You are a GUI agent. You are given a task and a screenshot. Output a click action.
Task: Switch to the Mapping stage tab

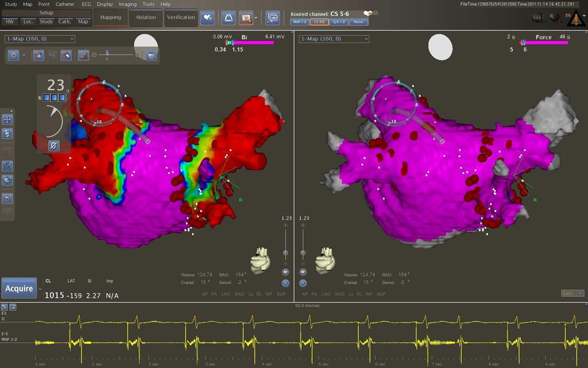pos(111,18)
